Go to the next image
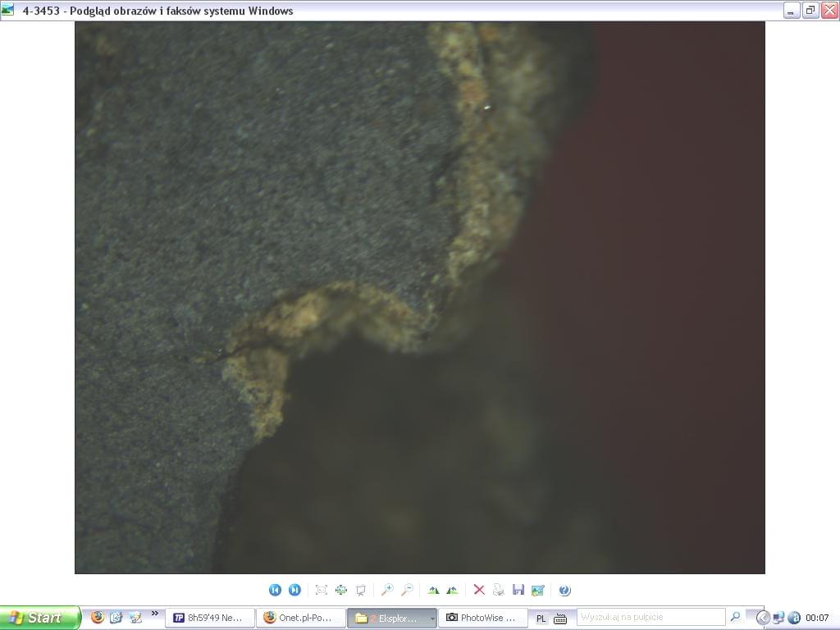 (x=294, y=590)
